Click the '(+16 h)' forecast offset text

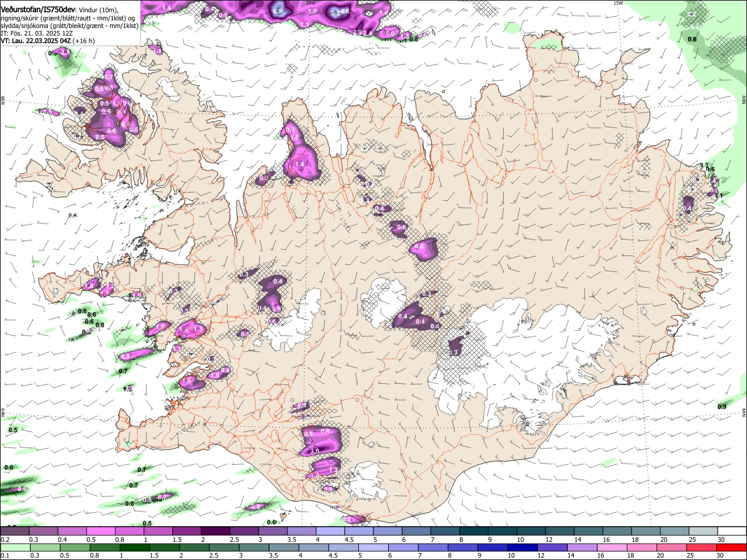click(x=84, y=41)
